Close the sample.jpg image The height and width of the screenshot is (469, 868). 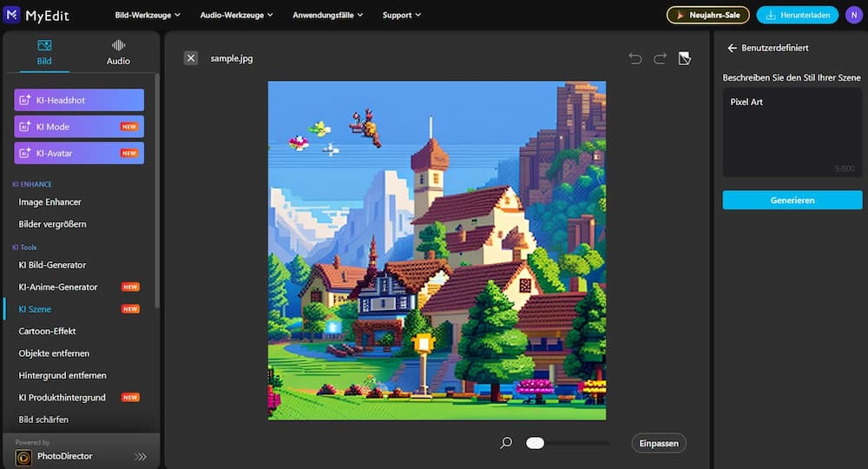click(x=191, y=58)
